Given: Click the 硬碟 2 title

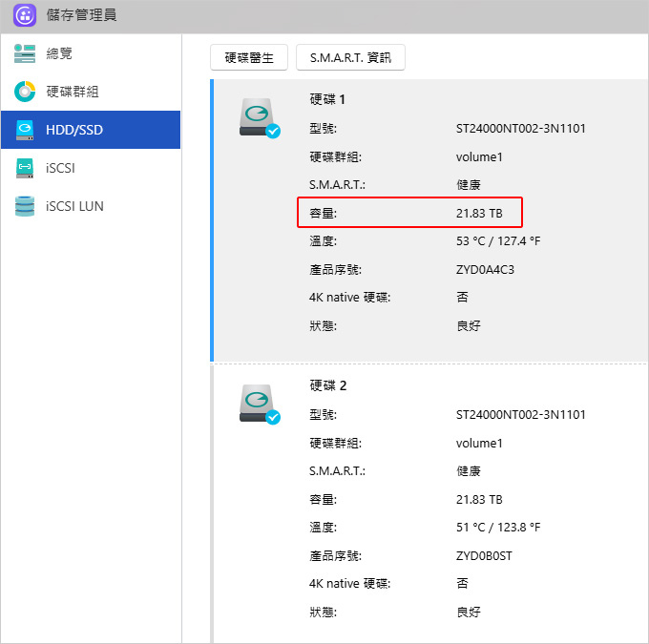Looking at the screenshot, I should tap(327, 385).
